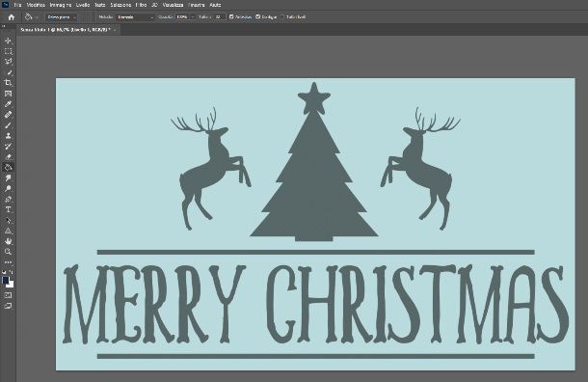
Task: Select the Crop tool
Action: [9, 83]
